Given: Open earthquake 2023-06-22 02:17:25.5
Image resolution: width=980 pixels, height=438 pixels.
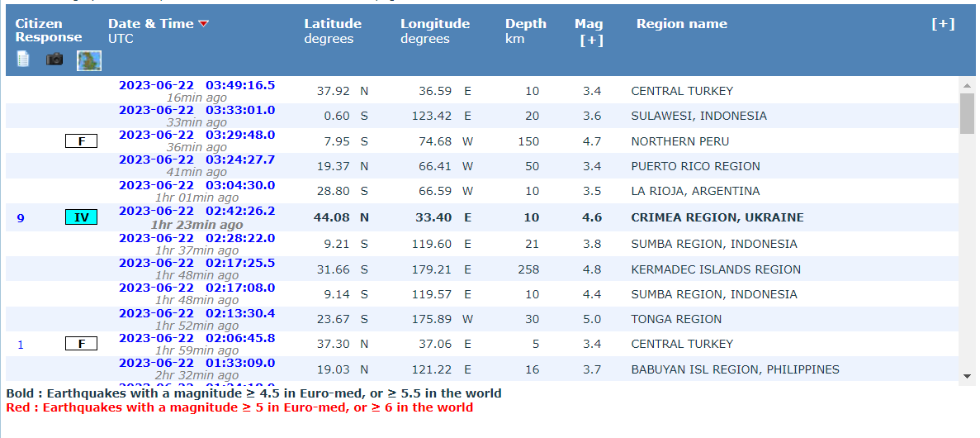Looking at the screenshot, I should [196, 263].
